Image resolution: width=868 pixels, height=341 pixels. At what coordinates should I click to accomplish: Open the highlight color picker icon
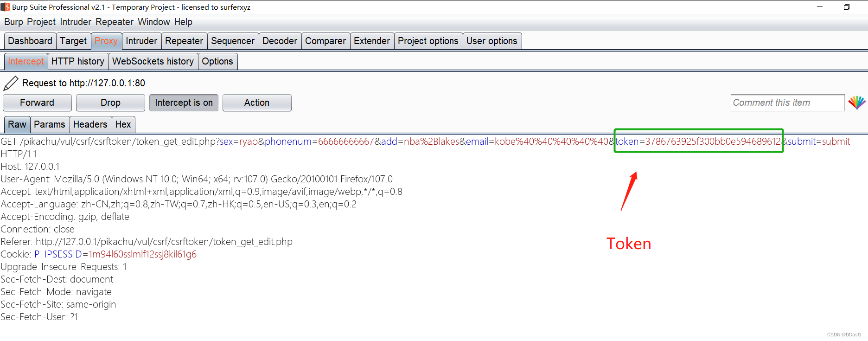pyautogui.click(x=857, y=103)
